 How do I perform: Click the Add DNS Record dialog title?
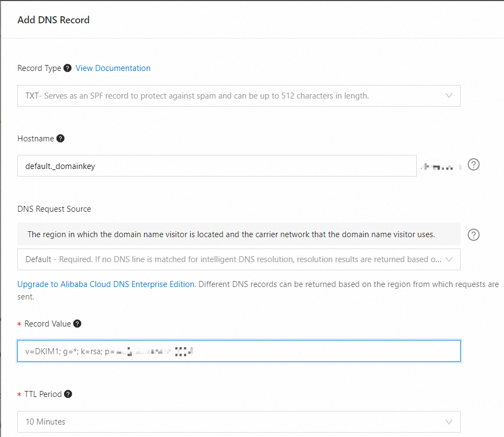coord(54,20)
